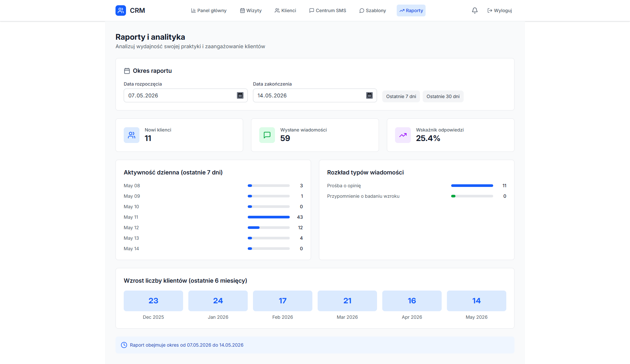The height and width of the screenshot is (364, 630).
Task: Click the Wysłane wiadomości chat icon
Action: (267, 135)
